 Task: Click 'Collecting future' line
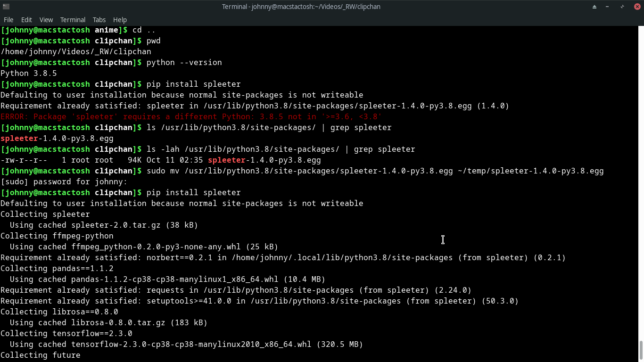41,355
